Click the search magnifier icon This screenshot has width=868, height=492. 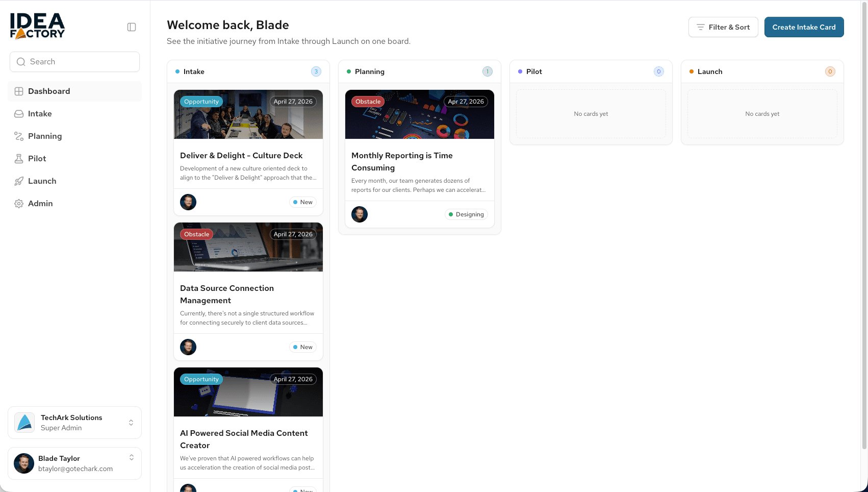click(21, 62)
